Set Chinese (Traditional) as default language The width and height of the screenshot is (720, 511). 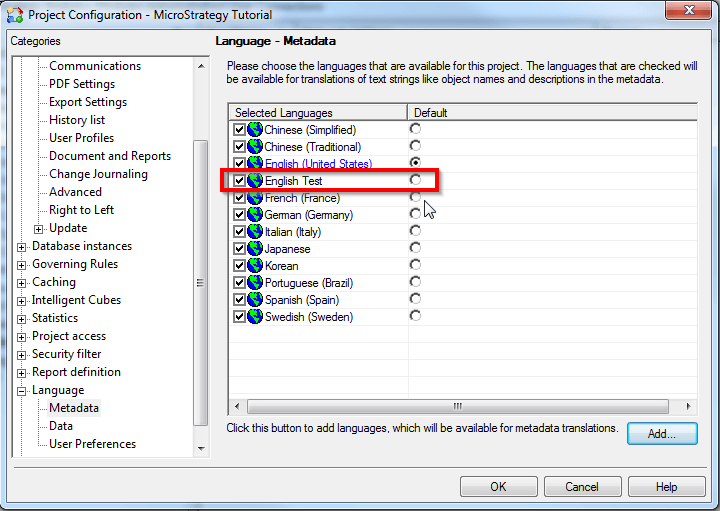[x=415, y=146]
